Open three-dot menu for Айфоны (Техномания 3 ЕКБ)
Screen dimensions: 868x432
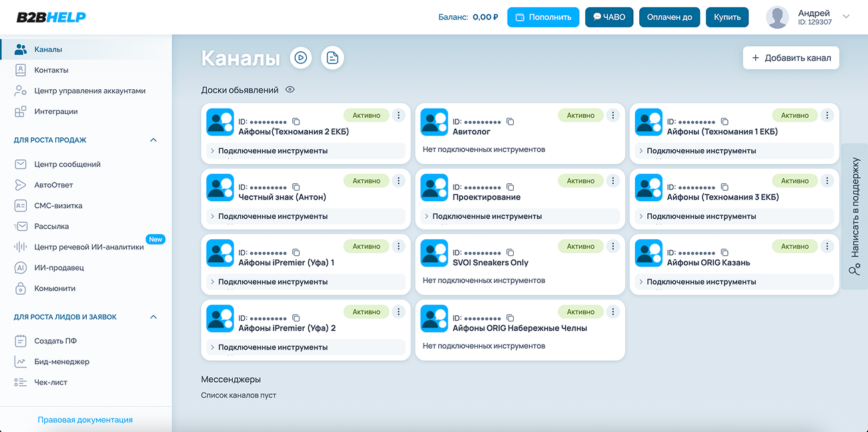[x=827, y=181]
